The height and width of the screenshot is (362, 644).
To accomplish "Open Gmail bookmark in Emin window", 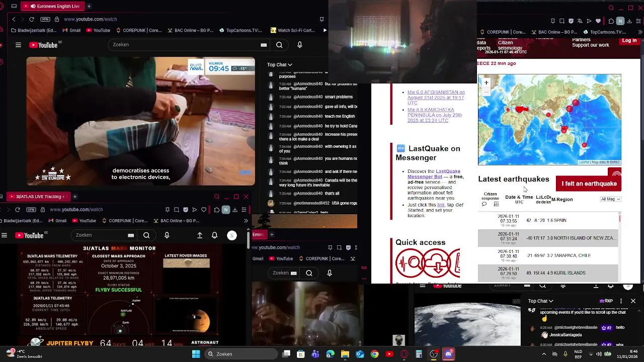I will click(x=258, y=258).
